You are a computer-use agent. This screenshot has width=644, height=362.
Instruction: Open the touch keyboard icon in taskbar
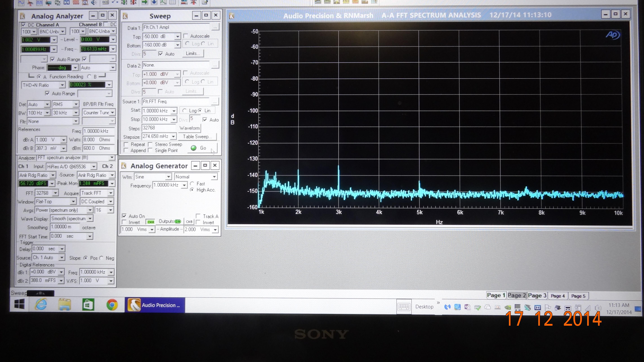(404, 307)
